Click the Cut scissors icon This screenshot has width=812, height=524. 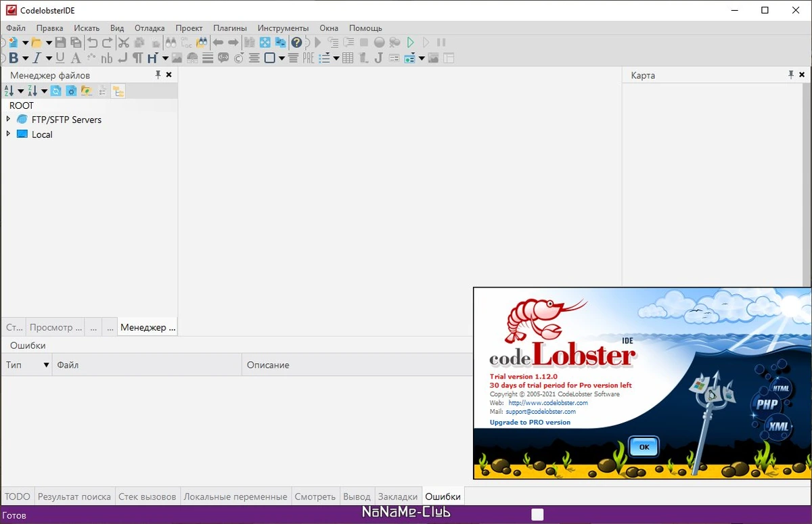(x=124, y=43)
